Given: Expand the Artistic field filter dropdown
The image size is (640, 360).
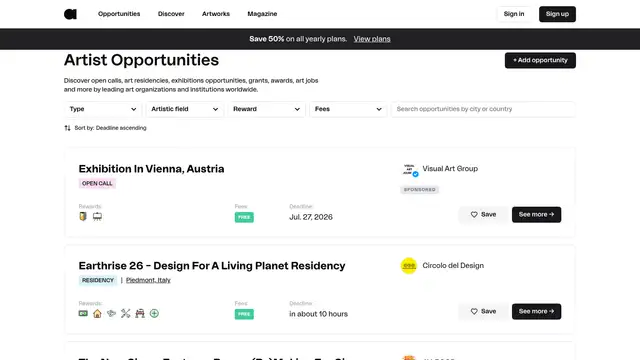Looking at the screenshot, I should pyautogui.click(x=184, y=109).
